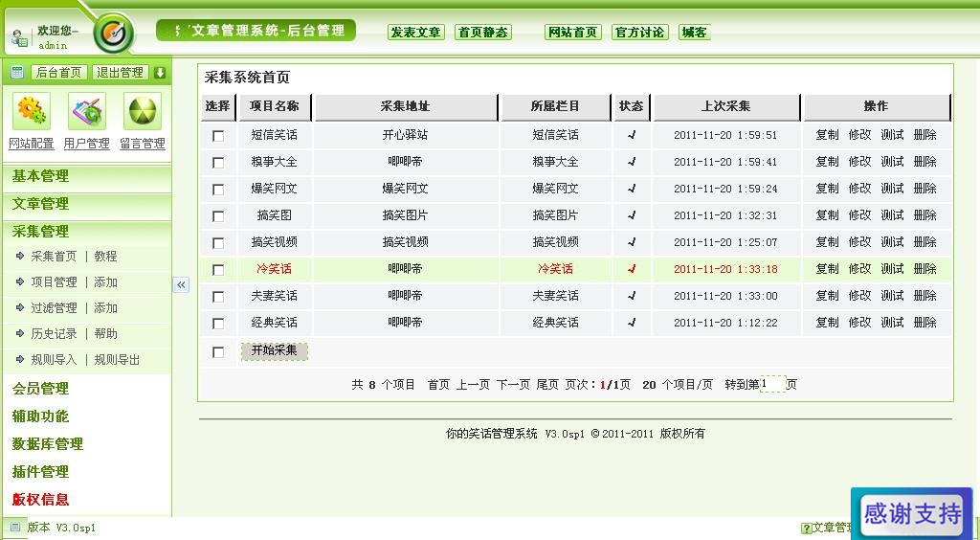Click the admin user avatar icon
This screenshot has height=540, width=980.
click(x=19, y=37)
